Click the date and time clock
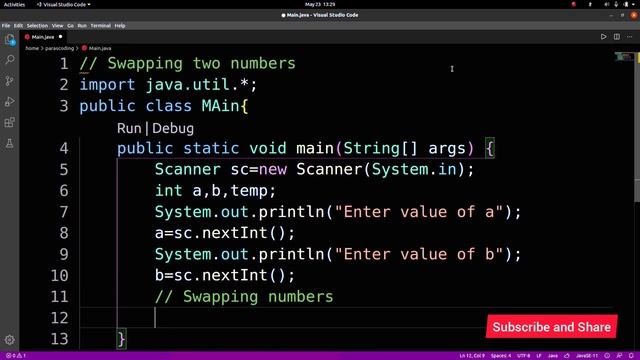Screen dimensions: 640x360 click(x=320, y=4)
